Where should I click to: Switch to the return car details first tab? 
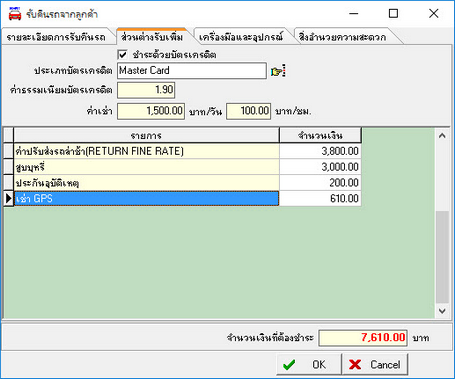tap(56, 37)
